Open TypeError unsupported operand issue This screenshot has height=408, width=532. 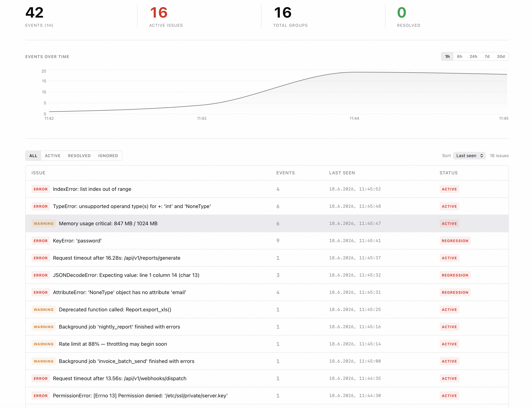[267, 206]
